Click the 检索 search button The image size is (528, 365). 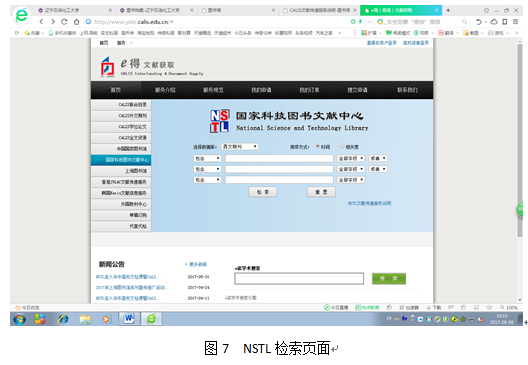coord(263,192)
